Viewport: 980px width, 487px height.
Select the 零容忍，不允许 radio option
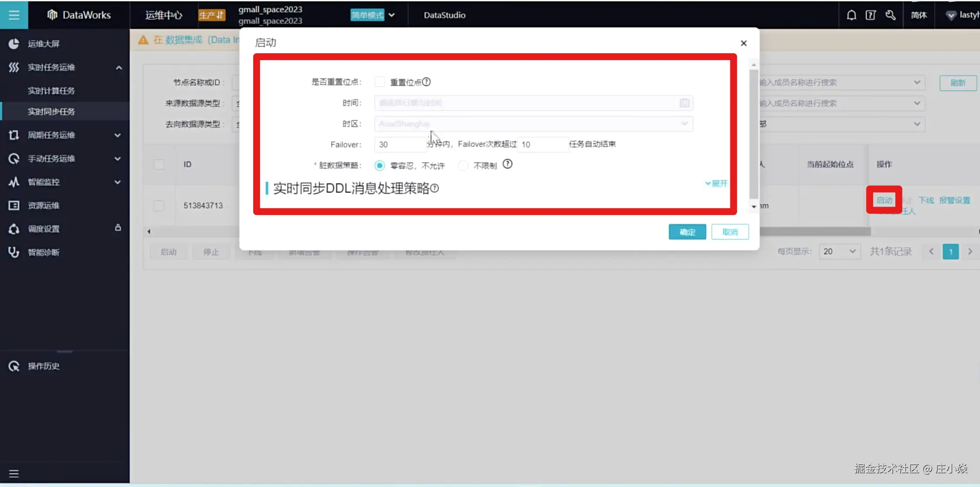(x=380, y=165)
